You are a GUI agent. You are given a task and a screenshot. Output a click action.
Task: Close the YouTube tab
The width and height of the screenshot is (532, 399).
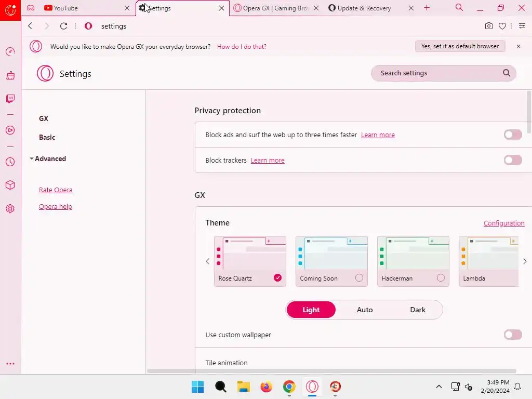pyautogui.click(x=127, y=8)
